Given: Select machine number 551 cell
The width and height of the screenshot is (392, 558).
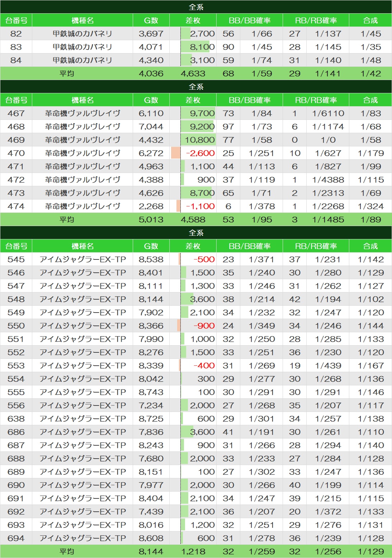Looking at the screenshot, I should pyautogui.click(x=16, y=339).
